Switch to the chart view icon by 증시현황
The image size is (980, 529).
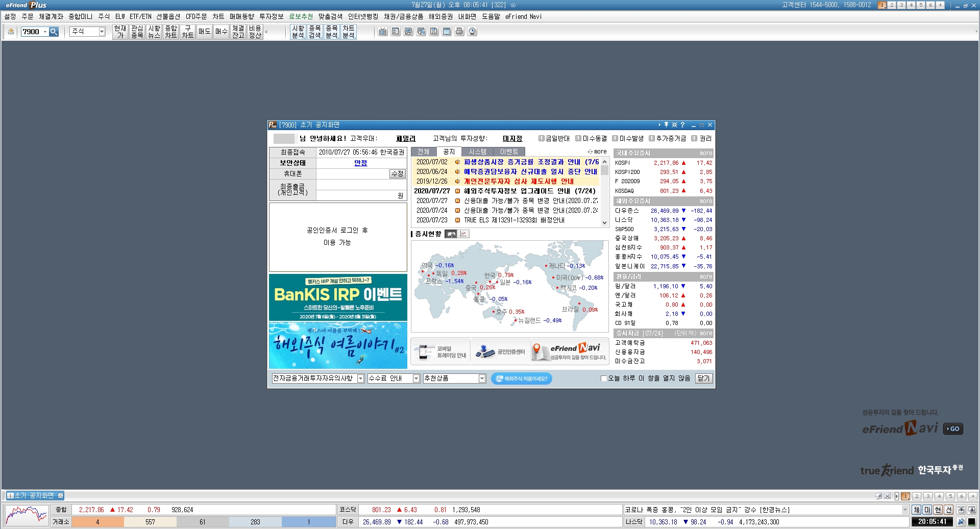pos(463,234)
